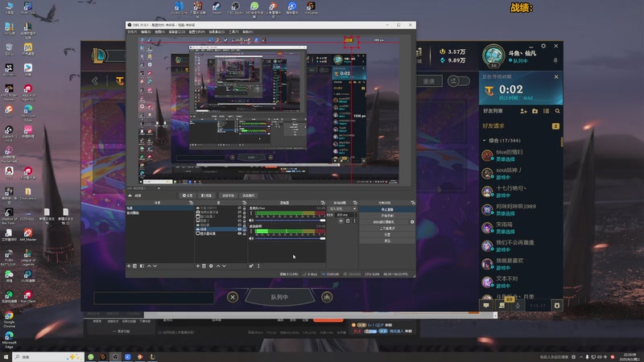Toggle lock of the highlighted source row
This screenshot has width=644, height=362.
[x=245, y=229]
